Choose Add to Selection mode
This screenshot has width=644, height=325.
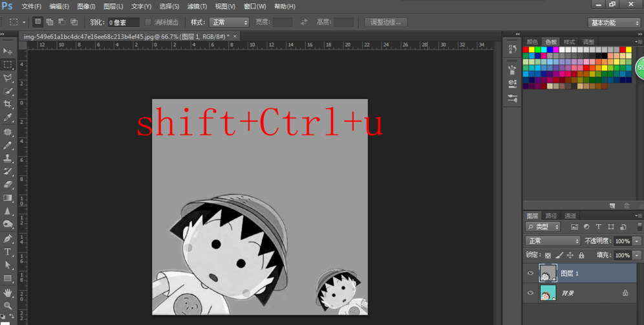tap(50, 22)
